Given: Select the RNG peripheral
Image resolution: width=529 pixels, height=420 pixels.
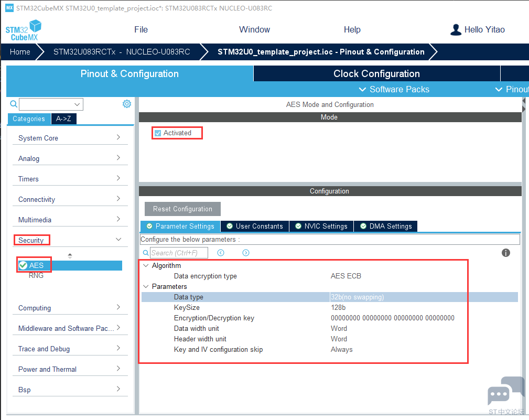Looking at the screenshot, I should coord(36,275).
